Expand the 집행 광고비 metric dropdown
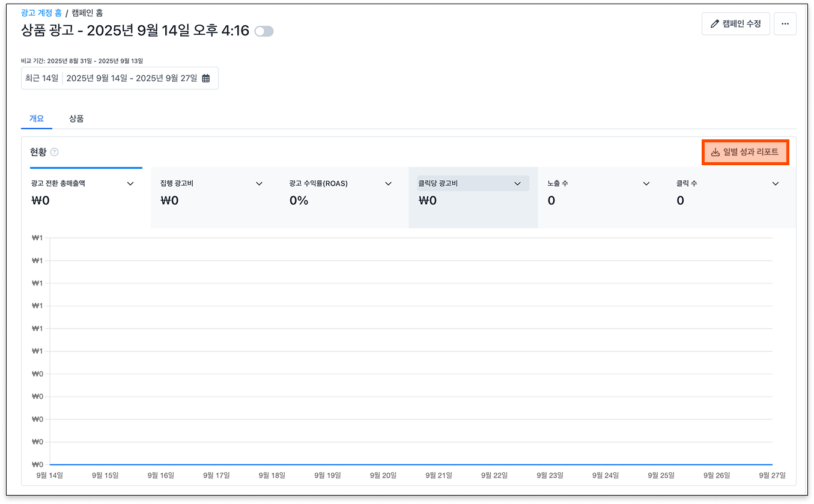This screenshot has height=504, width=814. click(x=260, y=184)
